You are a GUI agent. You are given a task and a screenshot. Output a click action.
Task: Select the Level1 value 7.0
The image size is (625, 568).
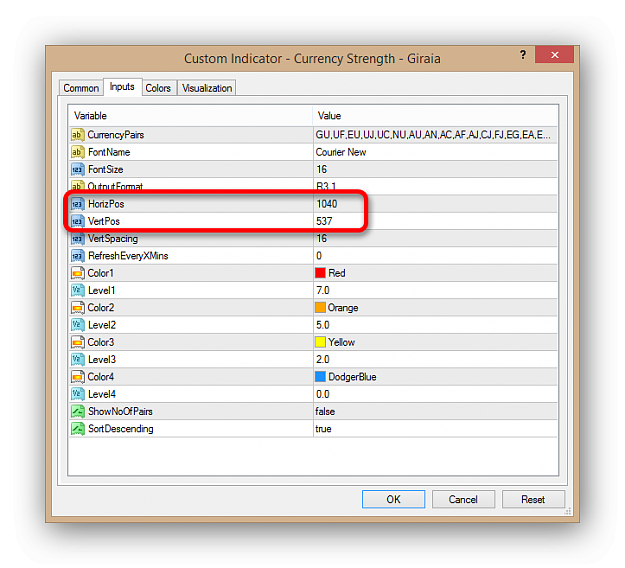(x=323, y=290)
